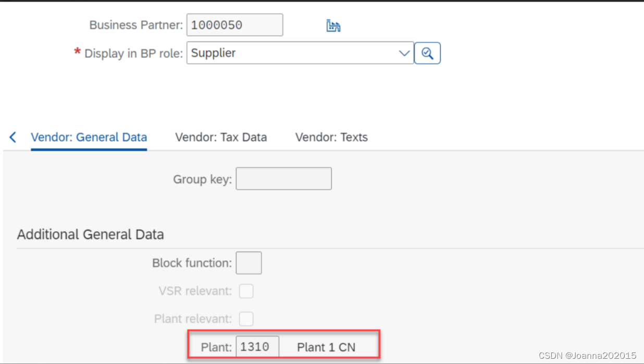644x364 pixels.
Task: Click the Block function input box
Action: click(x=249, y=262)
